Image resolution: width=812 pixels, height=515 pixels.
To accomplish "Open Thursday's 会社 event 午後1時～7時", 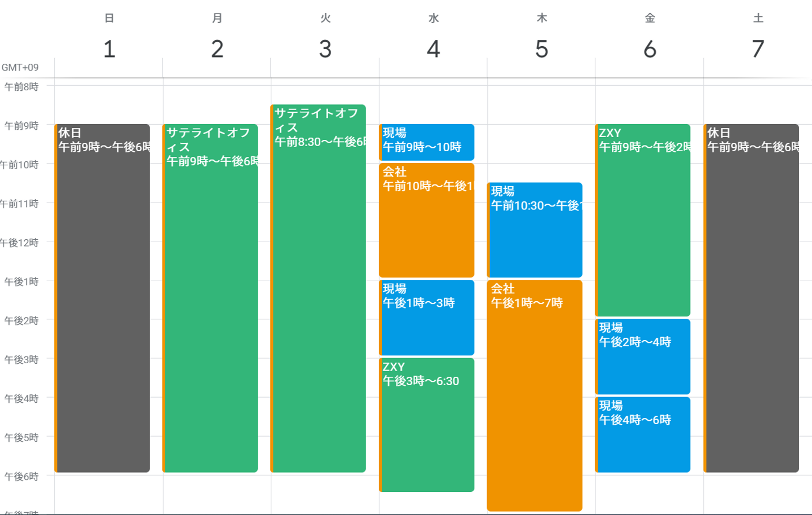I will coord(535,395).
